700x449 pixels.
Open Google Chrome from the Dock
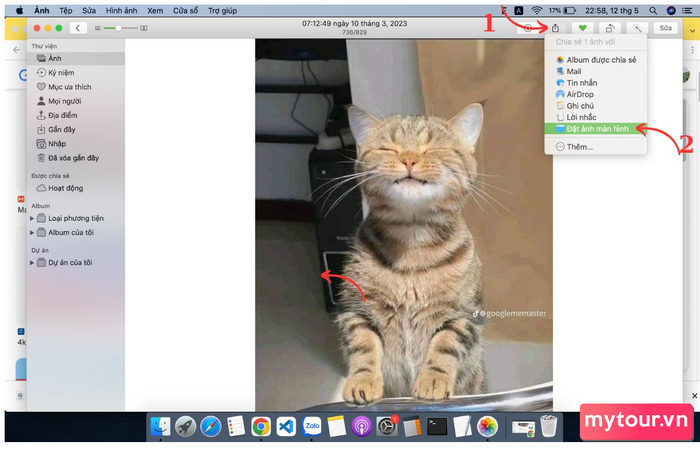pos(261,427)
